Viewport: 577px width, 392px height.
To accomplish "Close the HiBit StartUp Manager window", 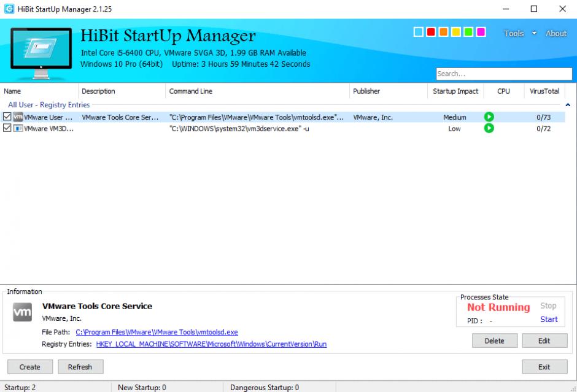I will tap(562, 9).
